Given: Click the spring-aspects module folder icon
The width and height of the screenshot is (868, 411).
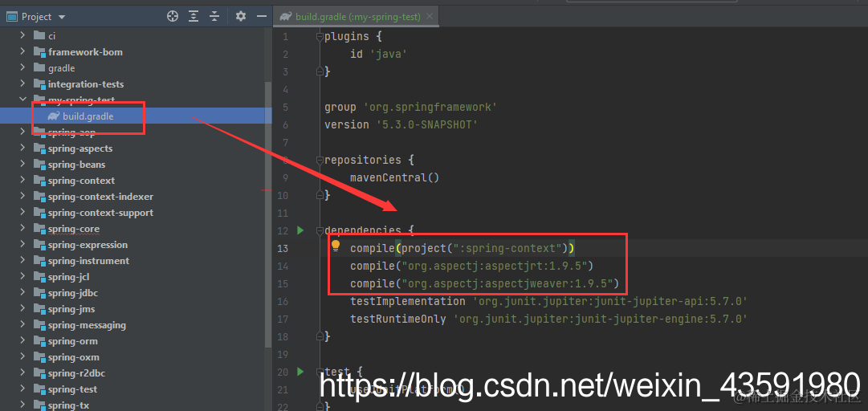Looking at the screenshot, I should coord(39,149).
